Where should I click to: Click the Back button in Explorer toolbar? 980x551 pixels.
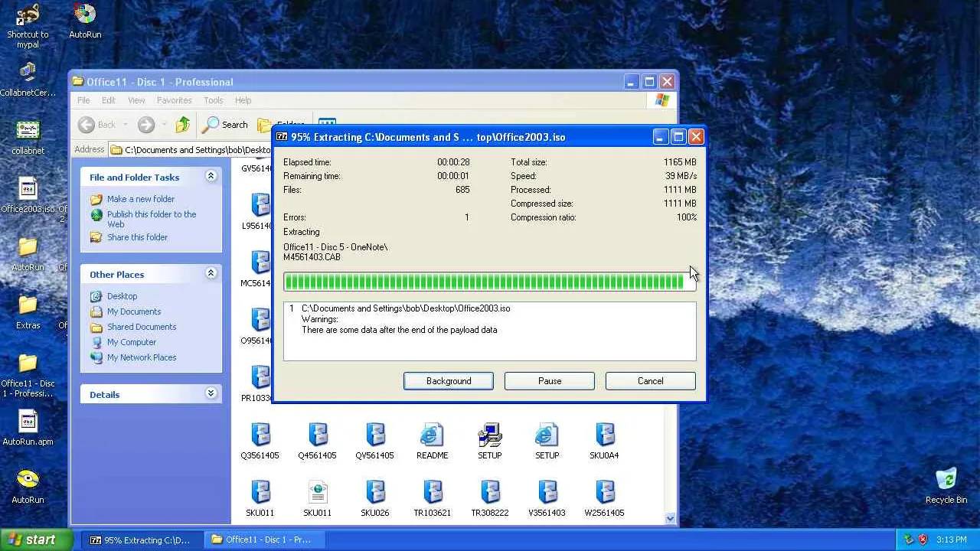pyautogui.click(x=97, y=125)
